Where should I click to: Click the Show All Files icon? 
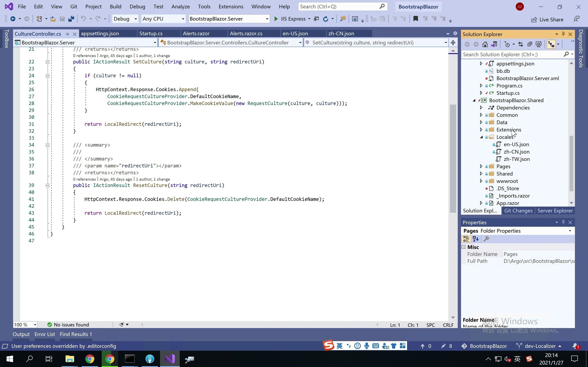(x=539, y=44)
